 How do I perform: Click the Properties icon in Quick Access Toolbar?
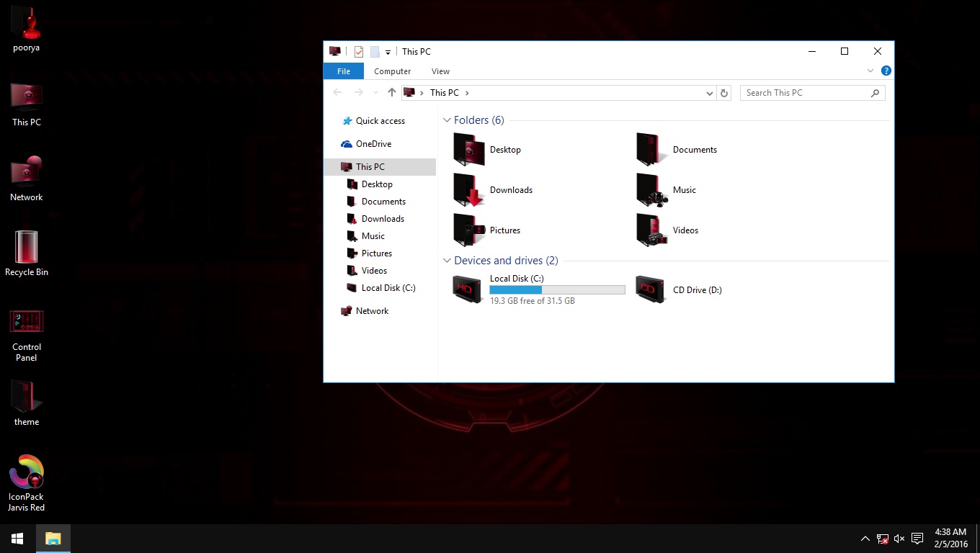point(359,51)
